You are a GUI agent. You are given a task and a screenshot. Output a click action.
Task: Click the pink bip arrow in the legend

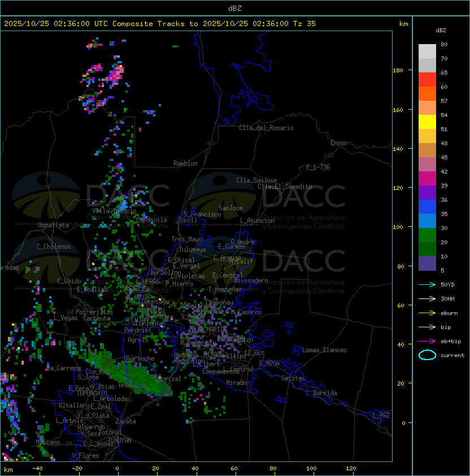point(427,327)
